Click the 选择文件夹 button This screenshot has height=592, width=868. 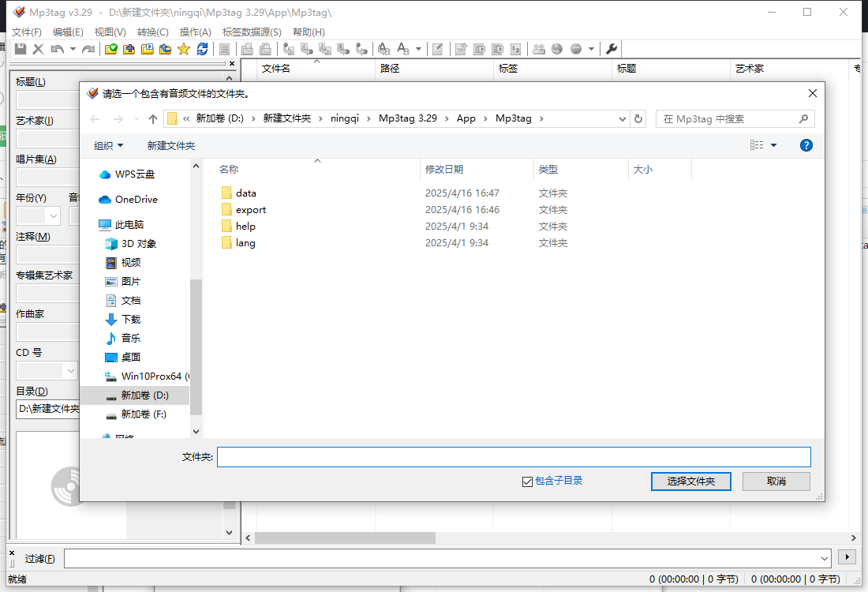[x=691, y=481]
